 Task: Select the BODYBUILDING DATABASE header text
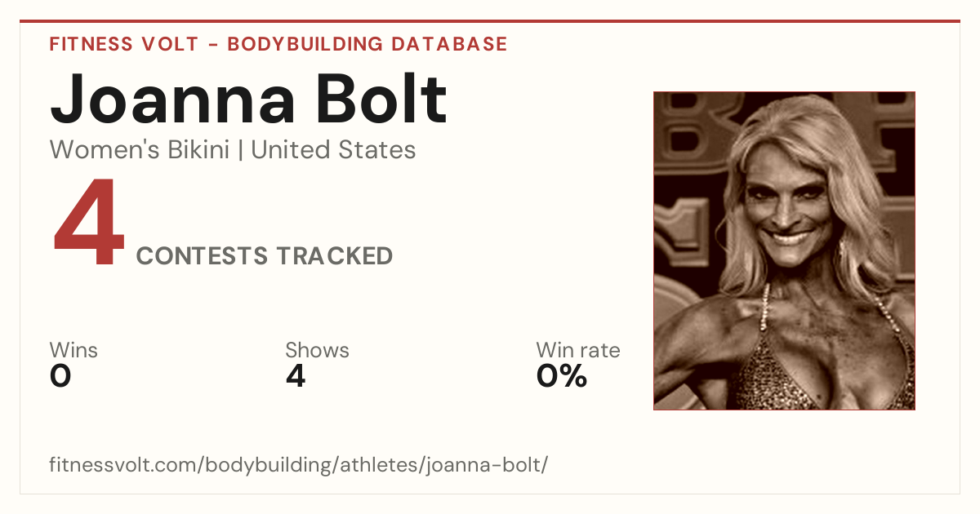click(367, 44)
